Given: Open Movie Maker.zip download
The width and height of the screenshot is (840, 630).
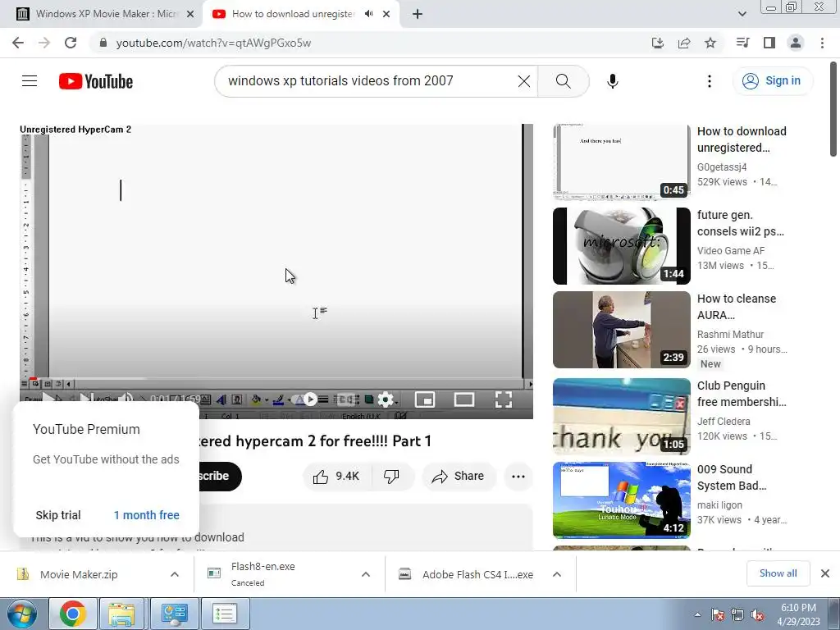Looking at the screenshot, I should pos(80,574).
